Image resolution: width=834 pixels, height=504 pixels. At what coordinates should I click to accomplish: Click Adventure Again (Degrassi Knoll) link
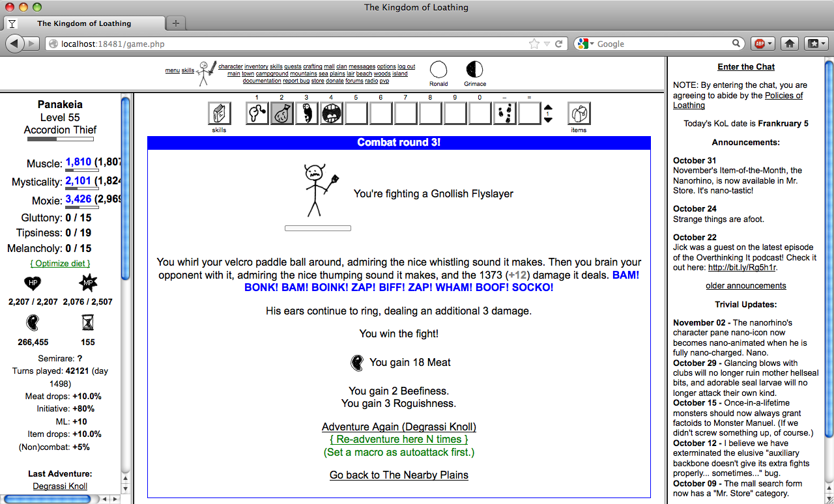399,427
